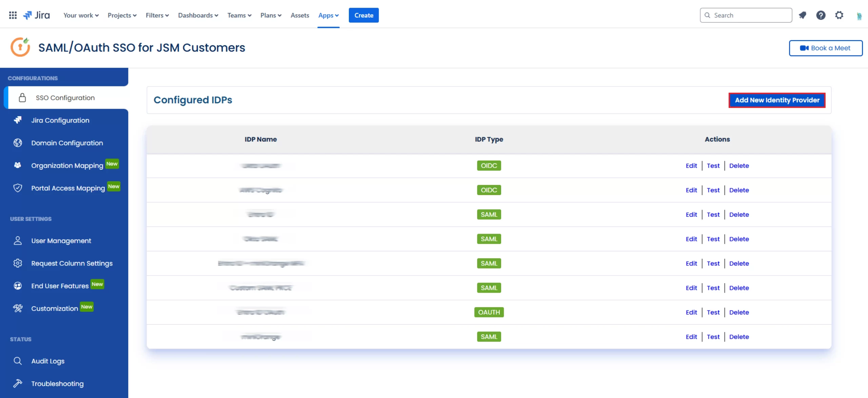Click the SSO Configuration lock icon
This screenshot has width=868, height=398.
[x=22, y=98]
